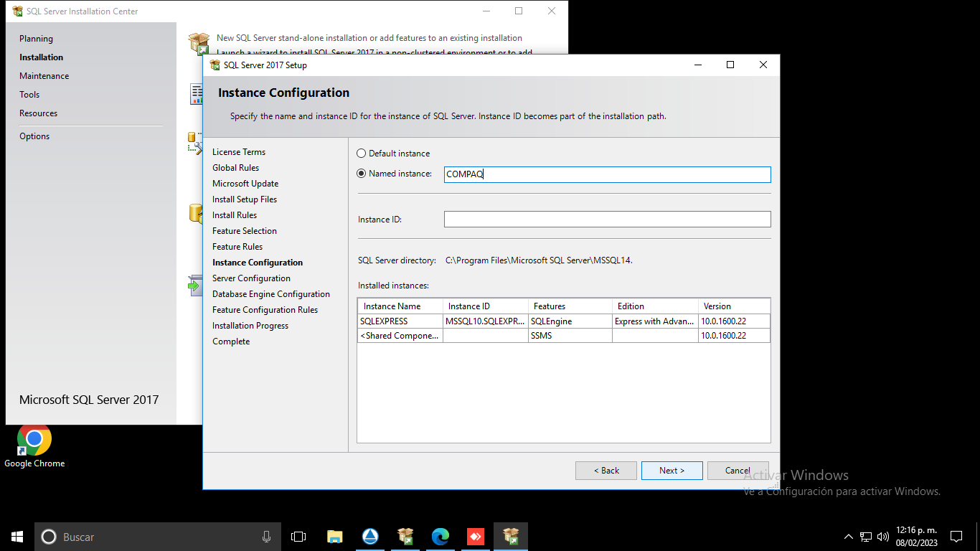This screenshot has height=551, width=980.
Task: Click the volume icon in the system tray
Action: click(883, 537)
